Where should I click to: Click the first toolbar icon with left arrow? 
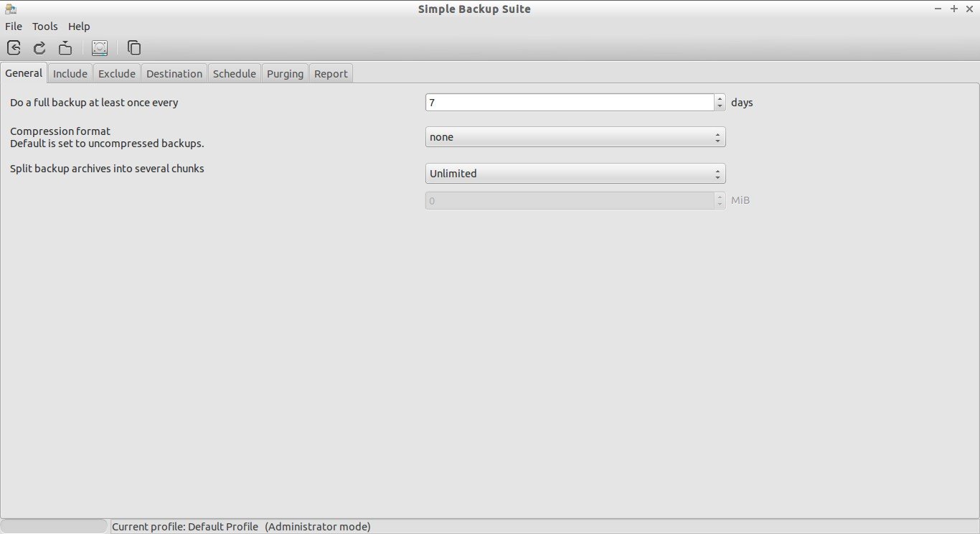coord(14,48)
